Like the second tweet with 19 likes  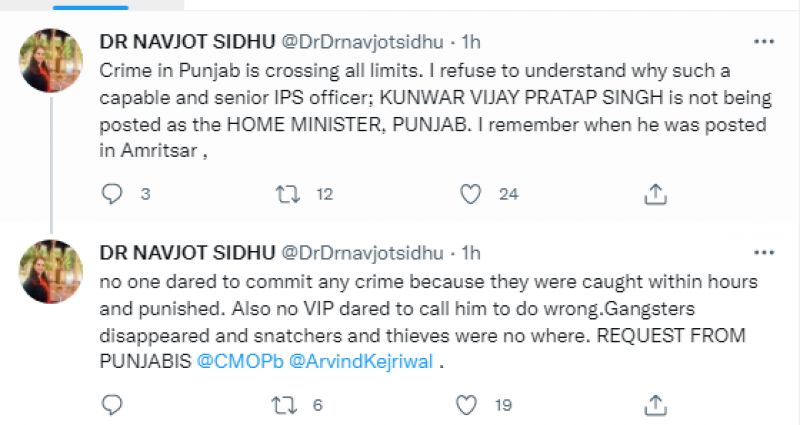click(467, 404)
